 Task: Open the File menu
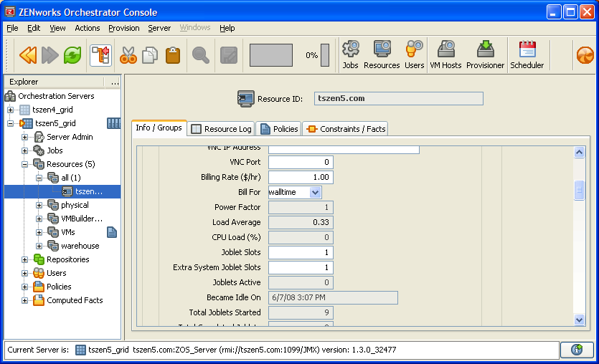pos(12,28)
